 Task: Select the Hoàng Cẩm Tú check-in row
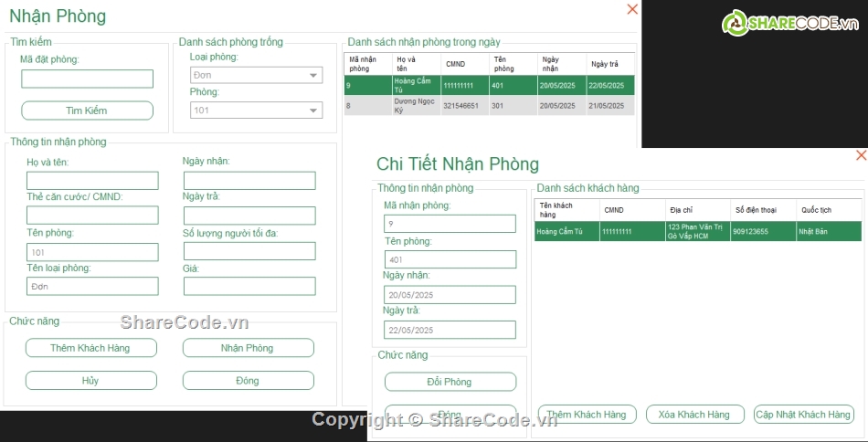490,85
